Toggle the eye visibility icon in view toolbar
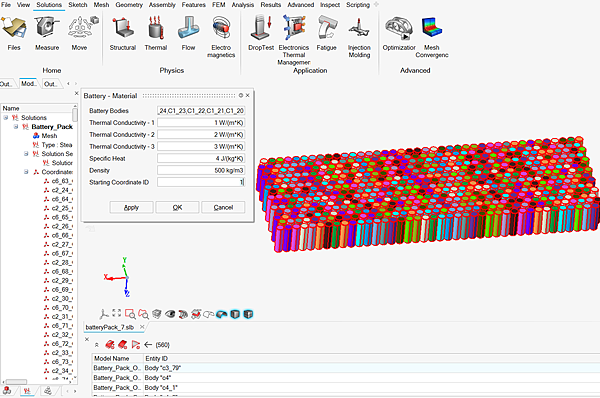Viewport: 600px width, 398px height. pyautogui.click(x=170, y=314)
